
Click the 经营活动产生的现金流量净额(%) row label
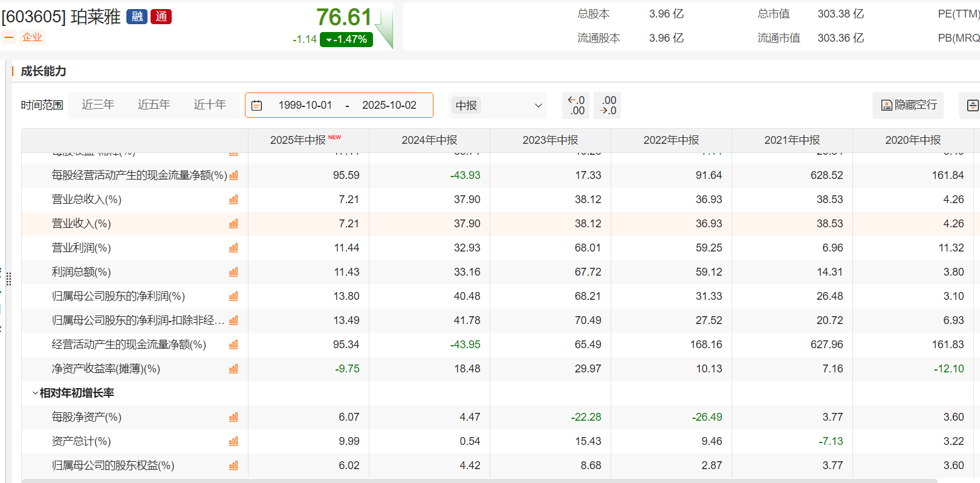tap(129, 345)
